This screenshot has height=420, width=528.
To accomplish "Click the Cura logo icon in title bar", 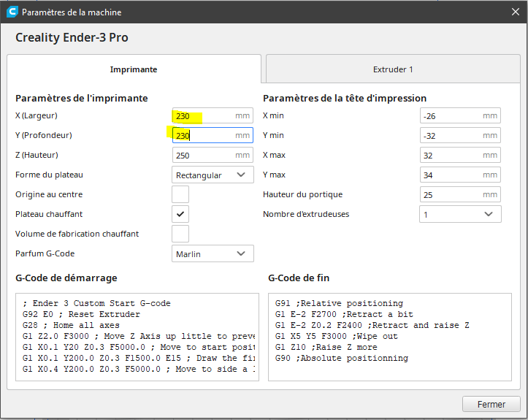I will (12, 12).
